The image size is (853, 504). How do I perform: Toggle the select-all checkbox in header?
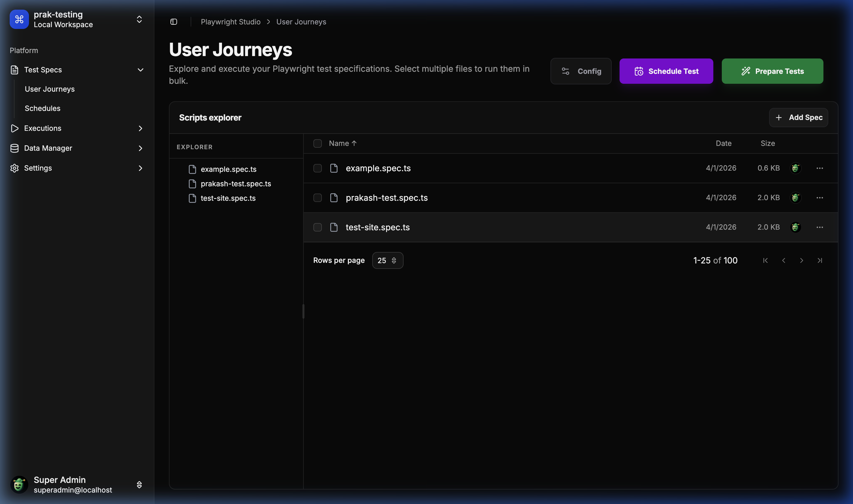pos(317,143)
